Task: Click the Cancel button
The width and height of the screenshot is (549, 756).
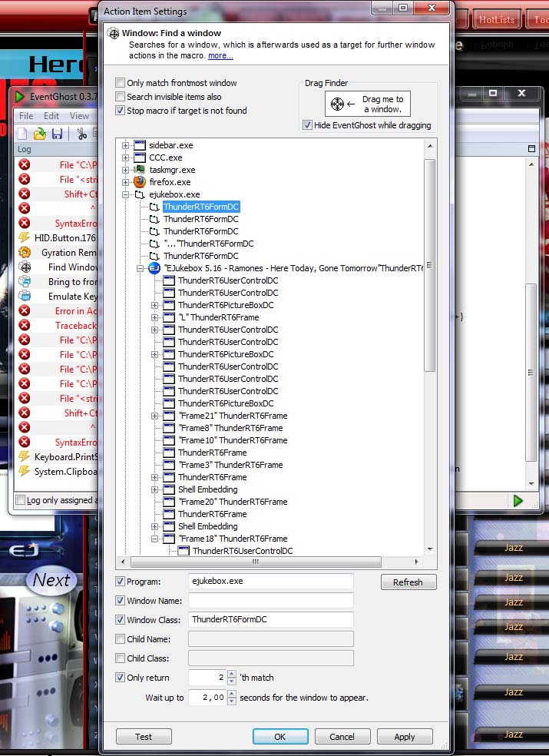Action: coord(342,737)
